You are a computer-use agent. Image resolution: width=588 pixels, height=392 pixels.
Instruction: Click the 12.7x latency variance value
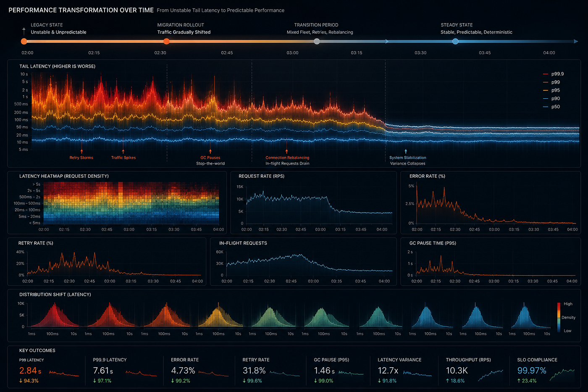[388, 371]
